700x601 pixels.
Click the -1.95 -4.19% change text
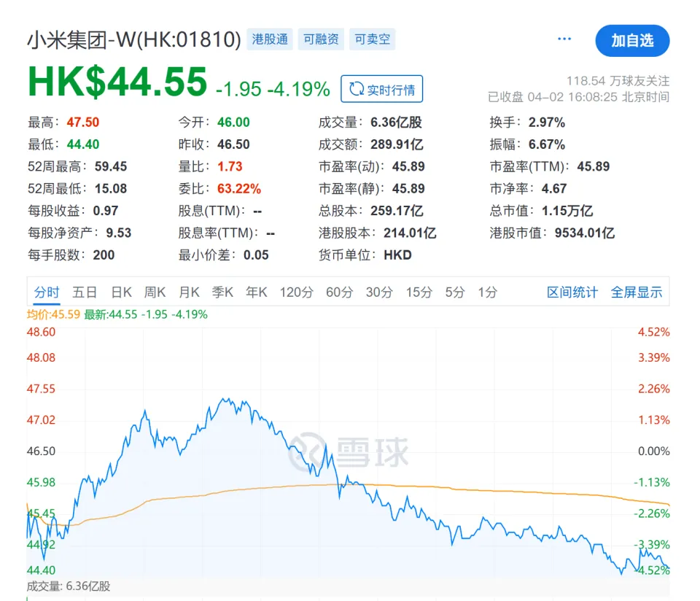pos(273,89)
